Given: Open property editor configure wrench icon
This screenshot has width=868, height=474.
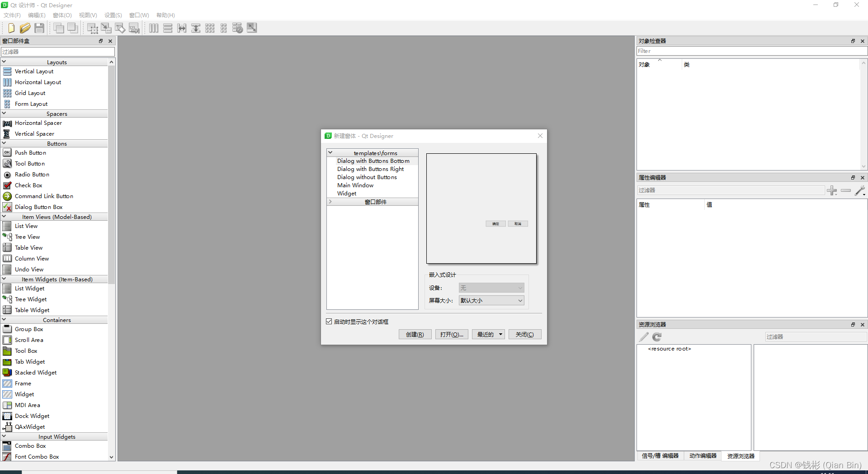Looking at the screenshot, I should click(860, 190).
